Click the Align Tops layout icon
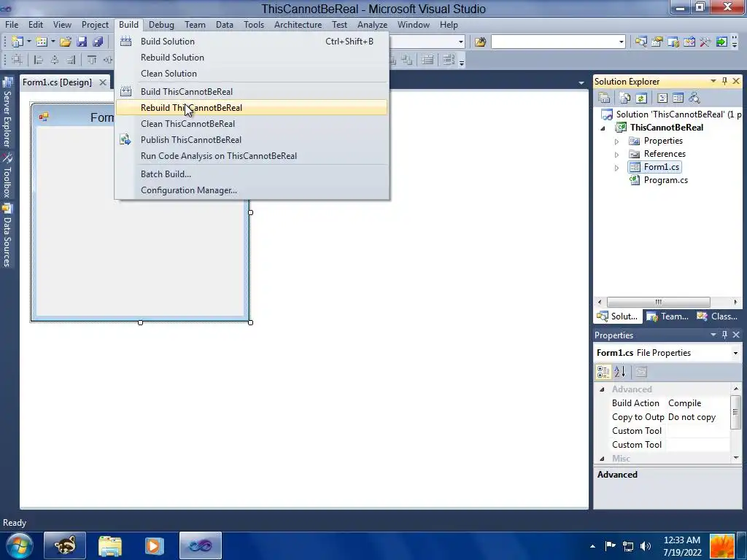 92,60
